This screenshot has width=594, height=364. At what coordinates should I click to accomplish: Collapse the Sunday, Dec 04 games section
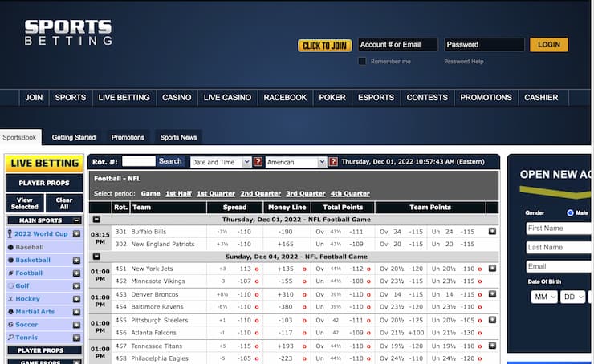(x=96, y=256)
